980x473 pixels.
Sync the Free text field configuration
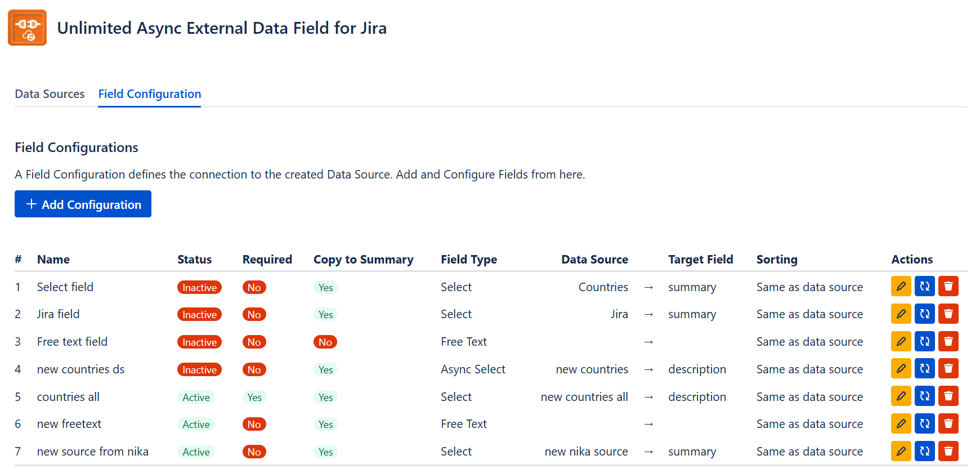(924, 341)
